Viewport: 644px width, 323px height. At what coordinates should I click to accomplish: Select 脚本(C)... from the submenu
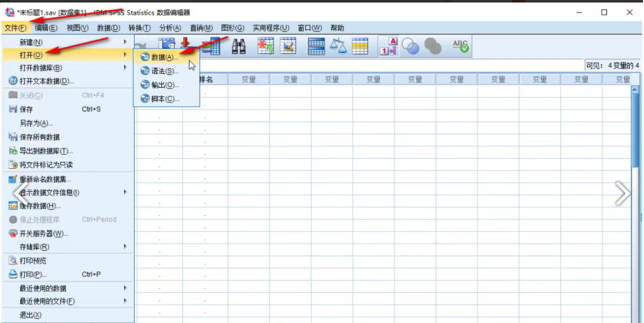click(165, 99)
